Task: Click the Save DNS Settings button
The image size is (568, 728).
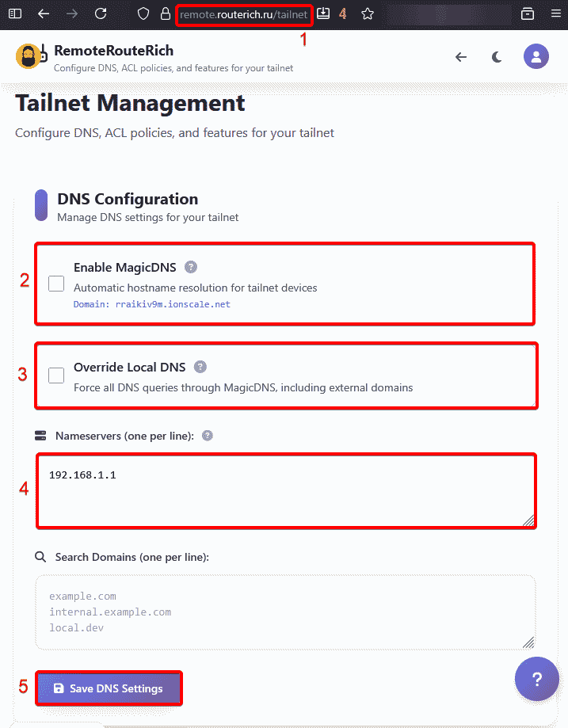Action: 109,688
